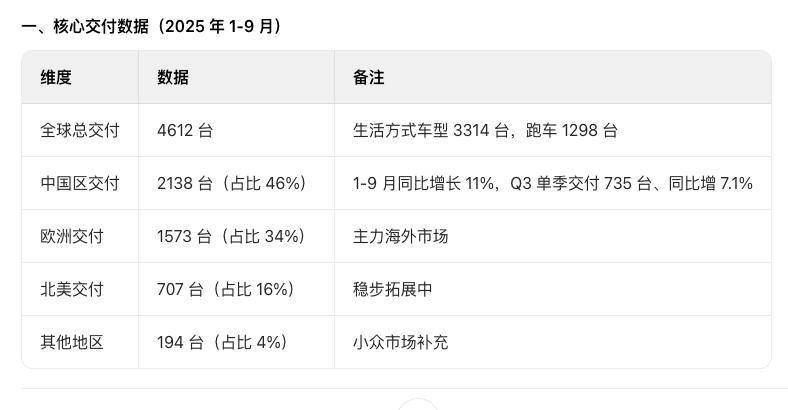Click the 一、核心交付数据 section heading
788x410 pixels.
(151, 26)
